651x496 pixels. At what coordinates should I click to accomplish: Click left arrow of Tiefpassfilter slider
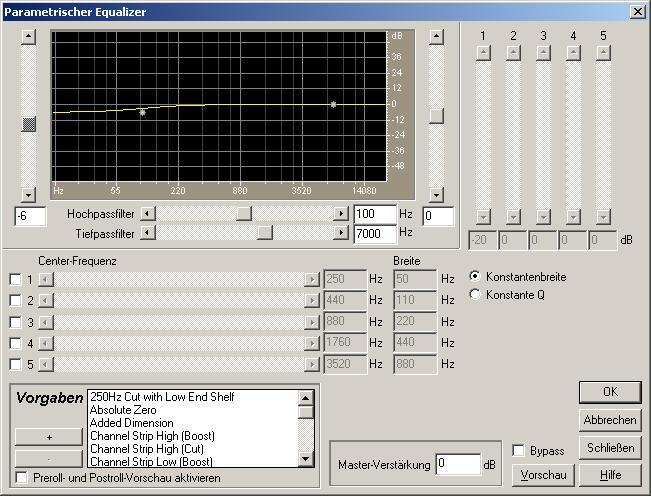(x=148, y=233)
